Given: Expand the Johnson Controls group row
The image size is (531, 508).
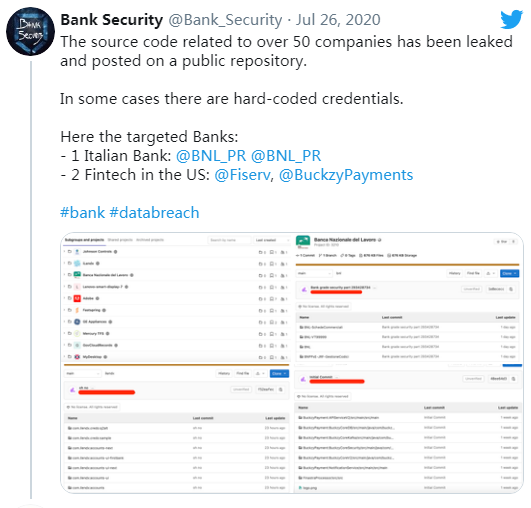Looking at the screenshot, I should click(64, 252).
